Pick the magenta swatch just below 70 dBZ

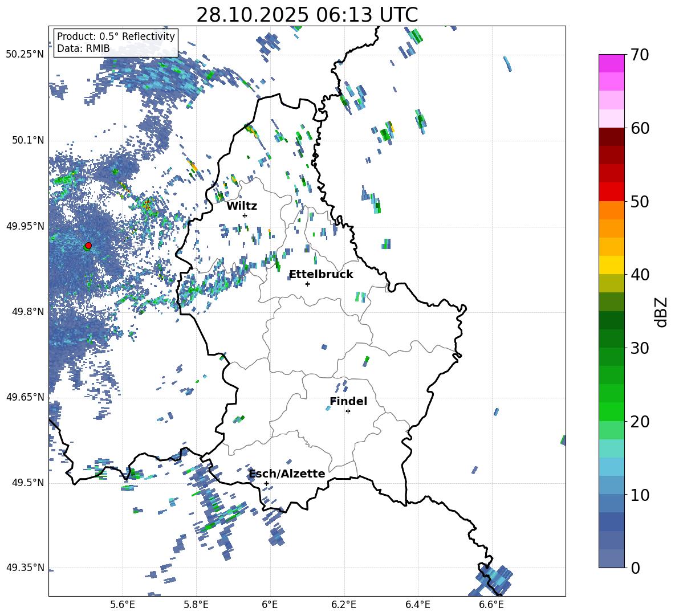(x=612, y=63)
